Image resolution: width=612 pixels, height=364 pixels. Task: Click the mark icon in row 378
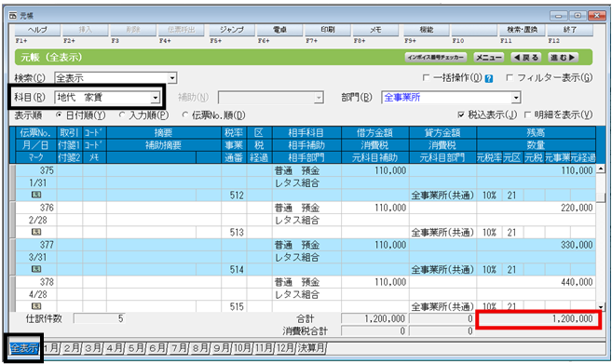pos(36,306)
